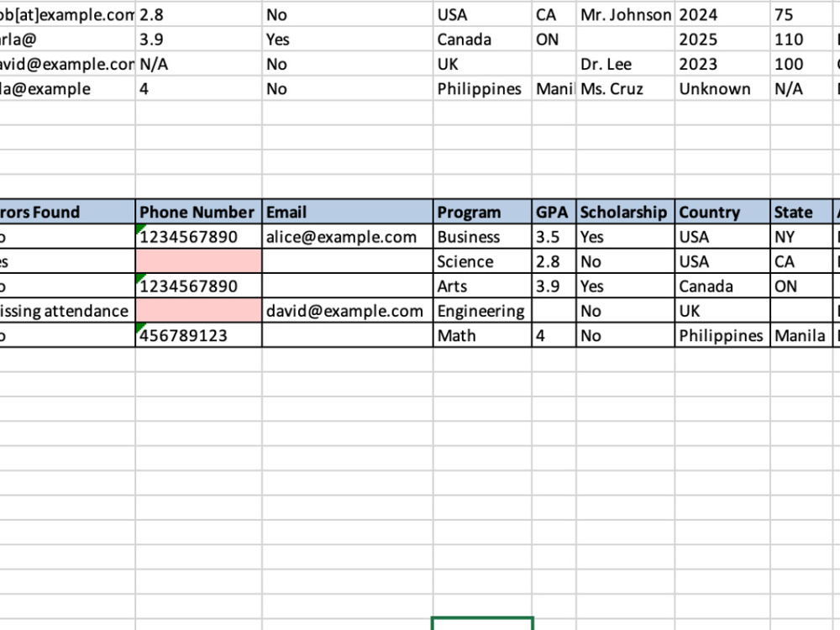Image resolution: width=840 pixels, height=630 pixels.
Task: Select scholarship Yes in the Arts row
Action: (625, 286)
